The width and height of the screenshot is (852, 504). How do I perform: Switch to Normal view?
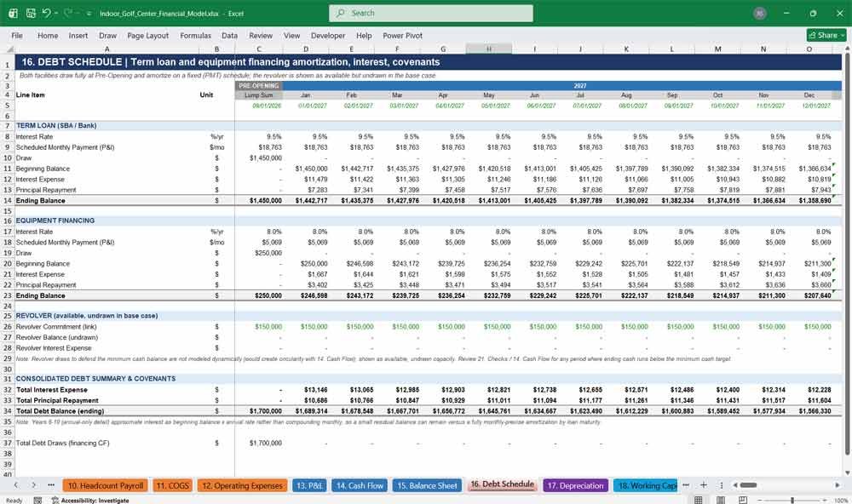pos(699,500)
